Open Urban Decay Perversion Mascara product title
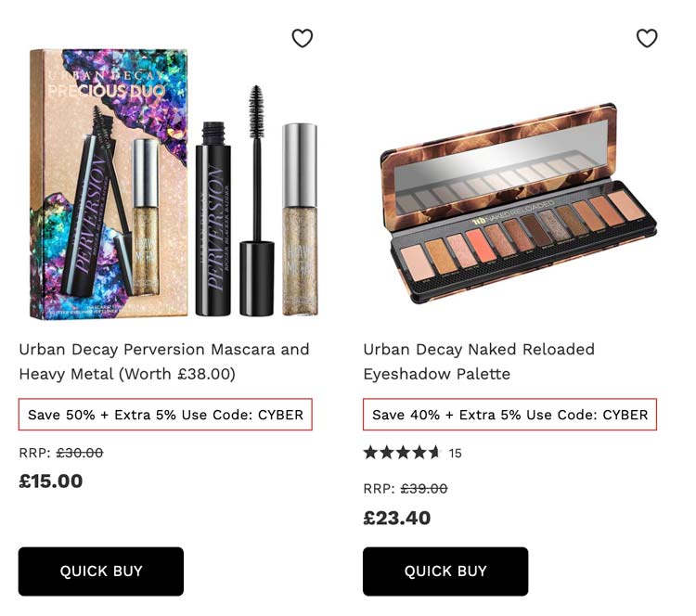This screenshot has height=616, width=696. [164, 361]
